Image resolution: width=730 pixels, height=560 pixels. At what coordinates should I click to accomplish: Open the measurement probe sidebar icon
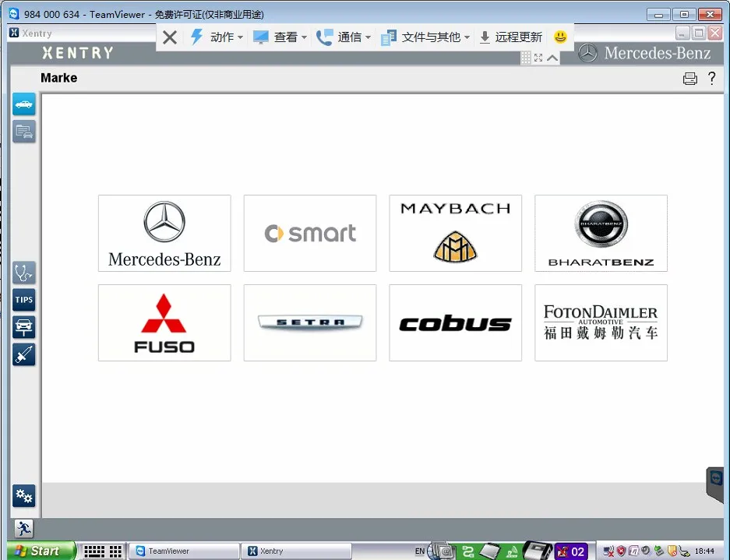23,354
